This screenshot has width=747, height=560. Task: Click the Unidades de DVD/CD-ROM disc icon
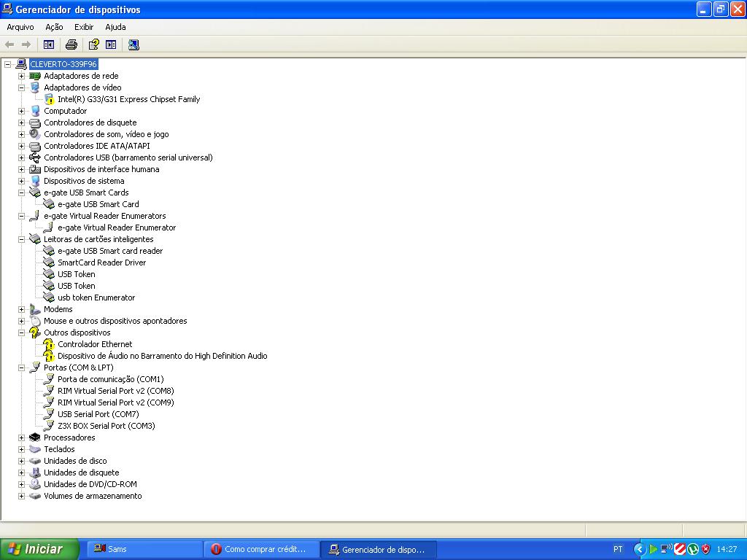pyautogui.click(x=35, y=484)
